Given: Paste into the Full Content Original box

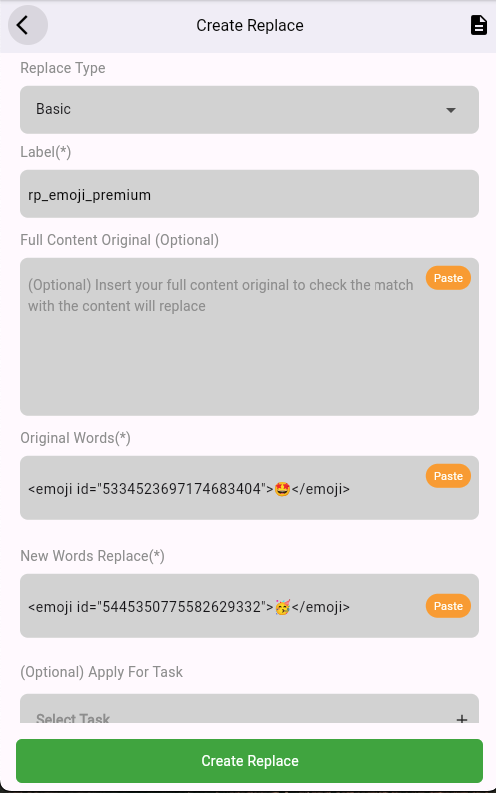Looking at the screenshot, I should coord(448,278).
